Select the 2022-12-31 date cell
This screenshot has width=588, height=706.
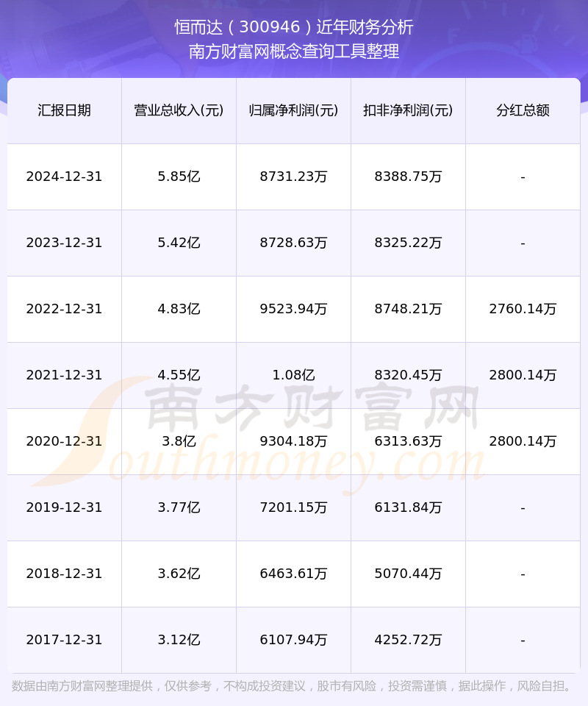pyautogui.click(x=65, y=309)
